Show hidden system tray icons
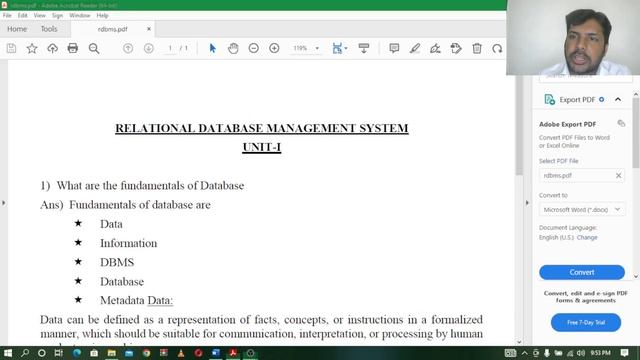The width and height of the screenshot is (640, 360). click(x=524, y=353)
